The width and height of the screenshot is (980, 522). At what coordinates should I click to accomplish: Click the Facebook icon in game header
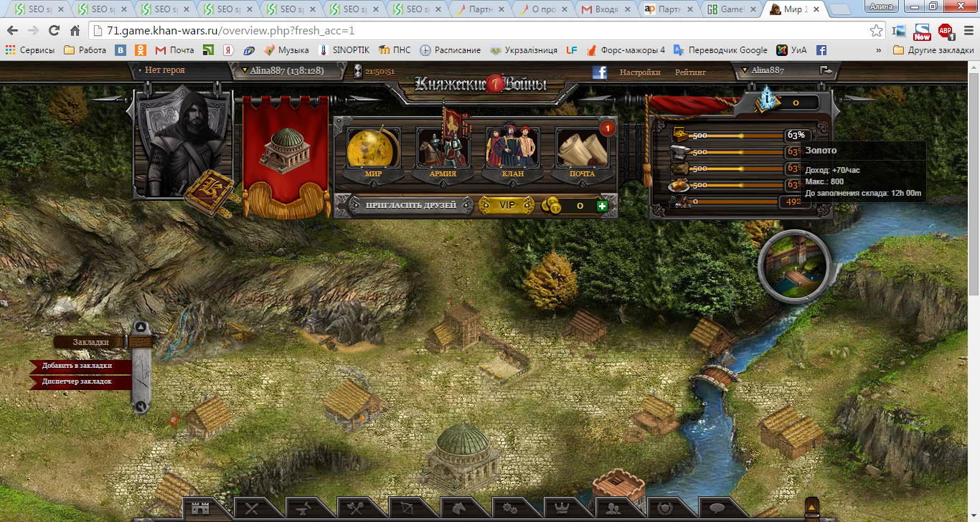pos(599,72)
